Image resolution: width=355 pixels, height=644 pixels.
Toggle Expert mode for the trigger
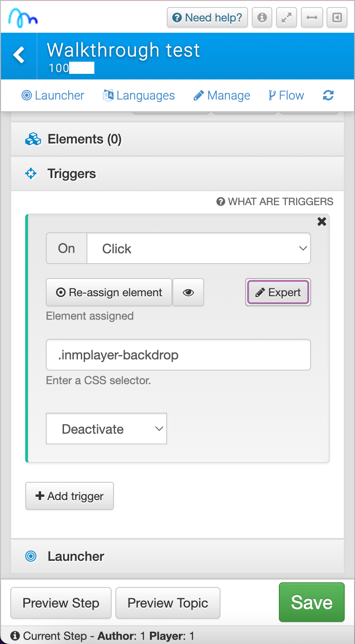click(x=278, y=293)
